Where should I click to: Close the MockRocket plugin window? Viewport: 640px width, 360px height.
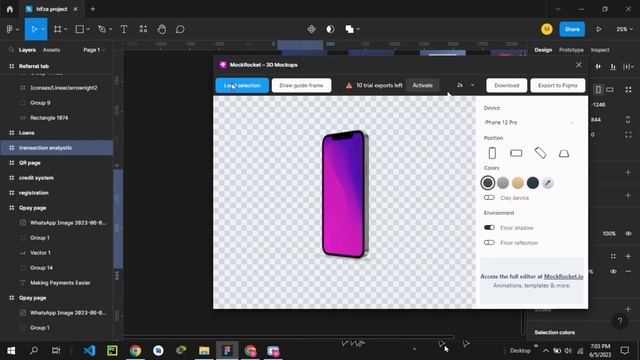[578, 64]
